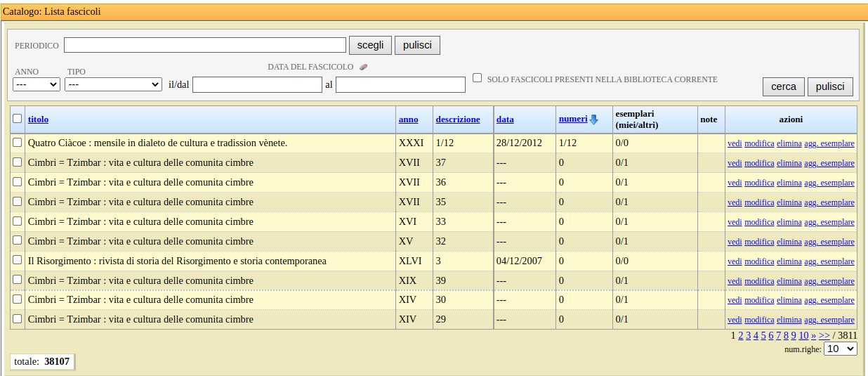Sort the table by anno column
Image resolution: width=868 pixels, height=376 pixels.
pos(408,119)
